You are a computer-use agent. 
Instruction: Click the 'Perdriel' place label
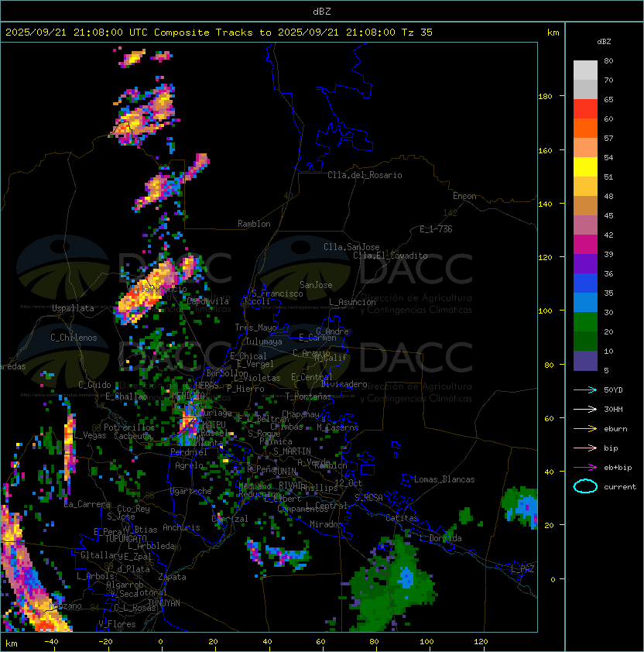pyautogui.click(x=189, y=452)
